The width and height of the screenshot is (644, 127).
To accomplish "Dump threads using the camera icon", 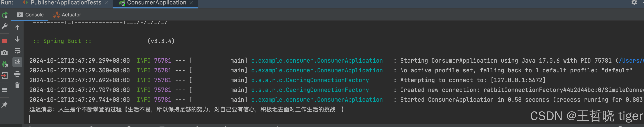I will click(x=4, y=52).
